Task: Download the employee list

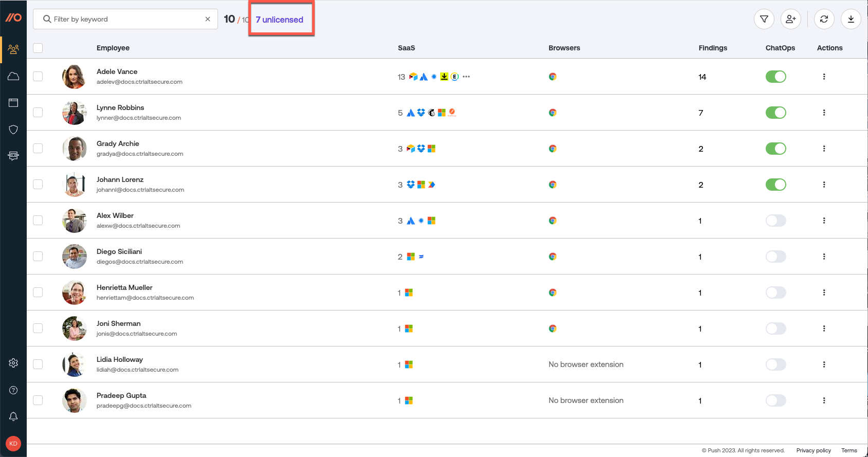Action: point(851,19)
